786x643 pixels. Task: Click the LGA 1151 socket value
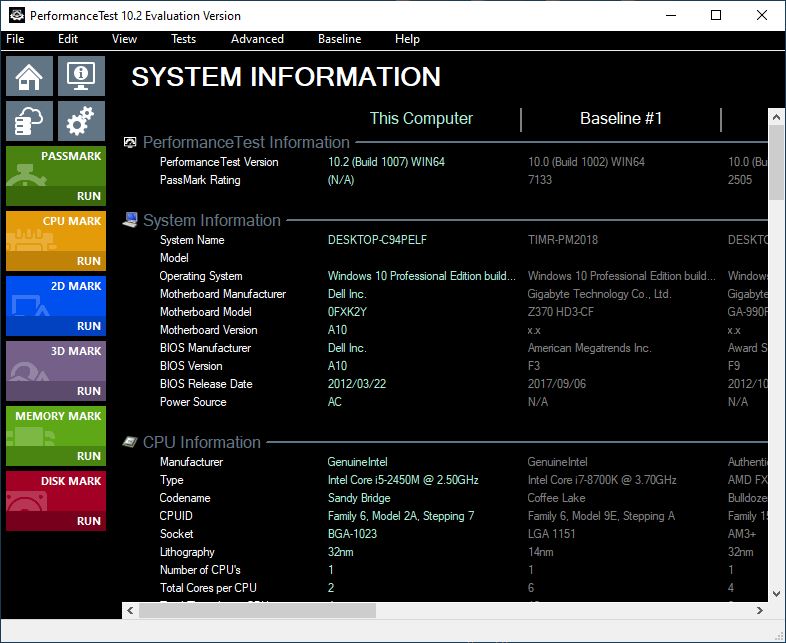[x=551, y=534]
